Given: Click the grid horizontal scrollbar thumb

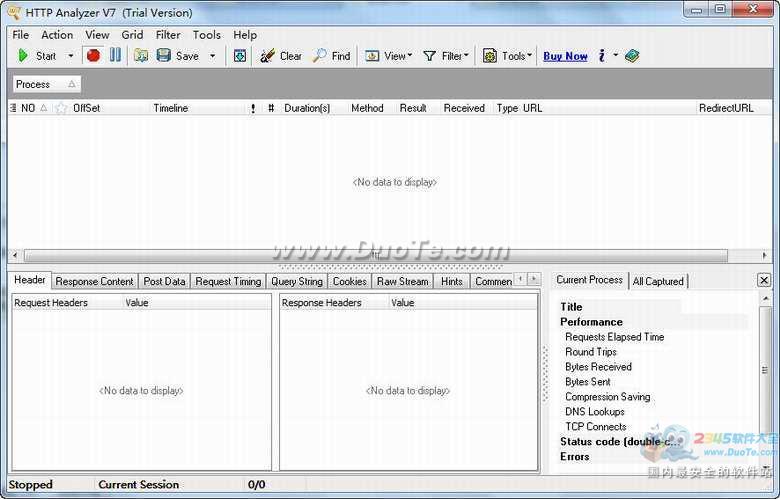Looking at the screenshot, I should pyautogui.click(x=376, y=256).
